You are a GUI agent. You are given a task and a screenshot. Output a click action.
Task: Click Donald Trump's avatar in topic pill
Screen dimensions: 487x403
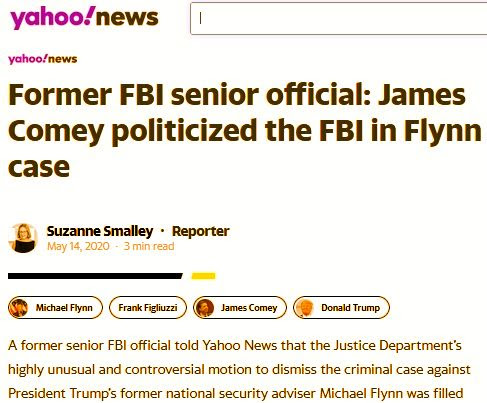point(304,307)
